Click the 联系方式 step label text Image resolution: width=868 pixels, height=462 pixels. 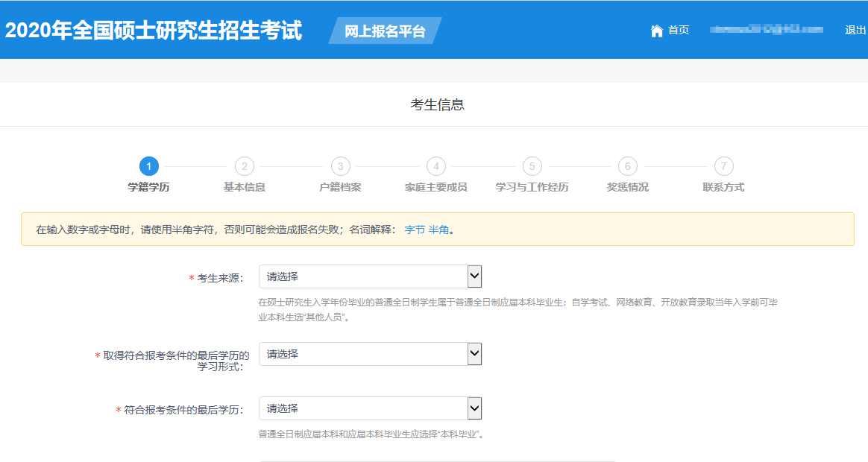723,187
